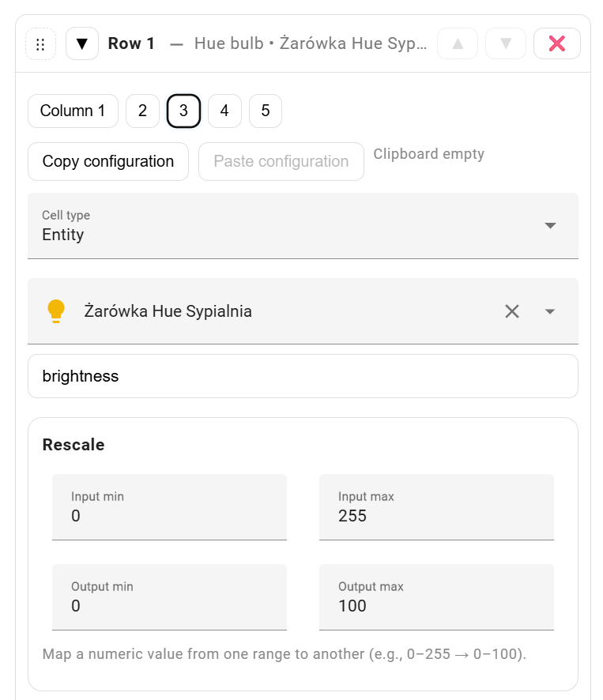Click Copy configuration button
The image size is (603, 700).
pos(108,162)
